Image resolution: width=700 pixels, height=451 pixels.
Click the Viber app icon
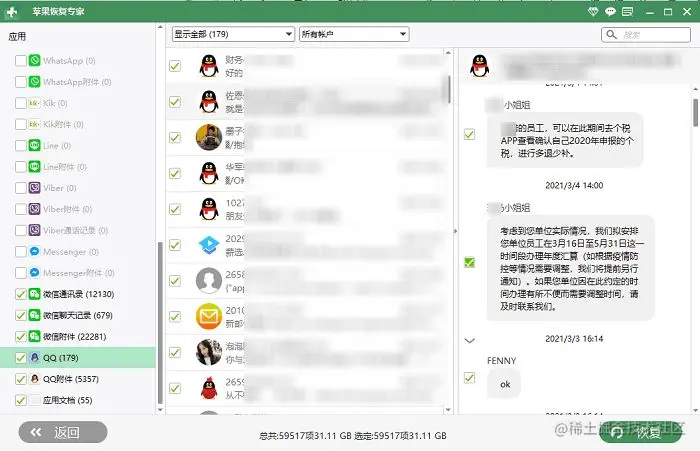tap(34, 188)
